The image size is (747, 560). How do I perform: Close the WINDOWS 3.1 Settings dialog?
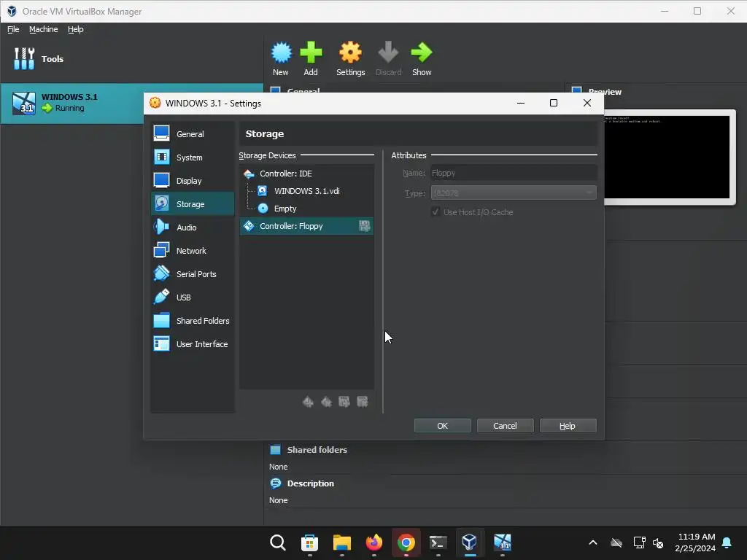click(587, 103)
